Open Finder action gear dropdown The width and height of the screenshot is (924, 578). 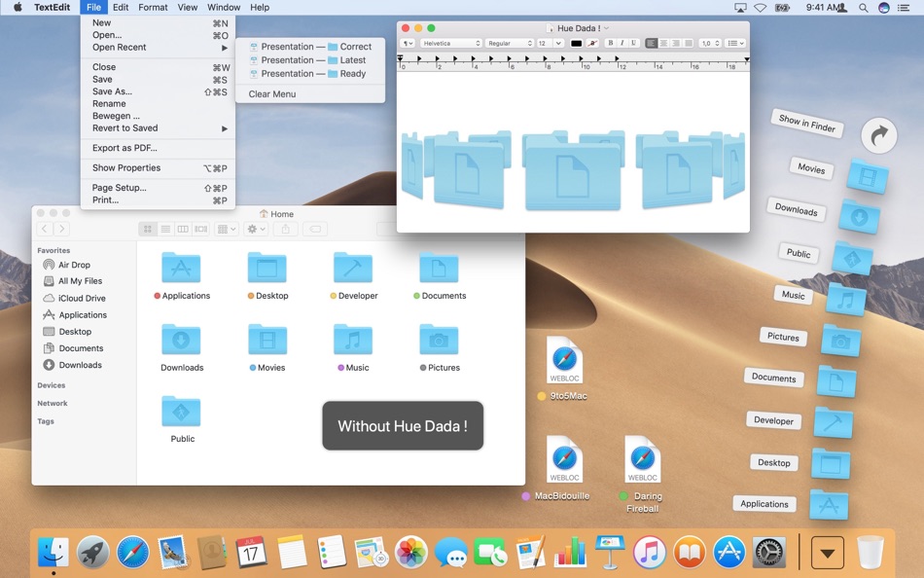click(x=257, y=229)
